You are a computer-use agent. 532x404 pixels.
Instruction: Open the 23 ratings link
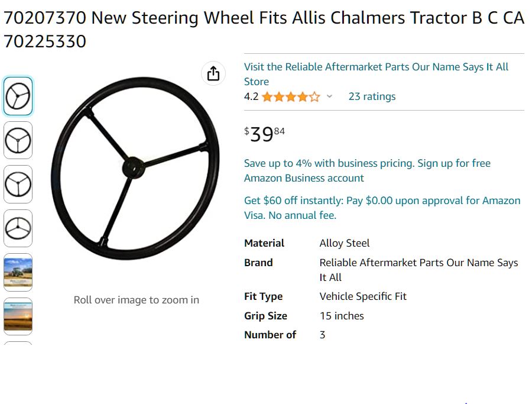tap(372, 96)
